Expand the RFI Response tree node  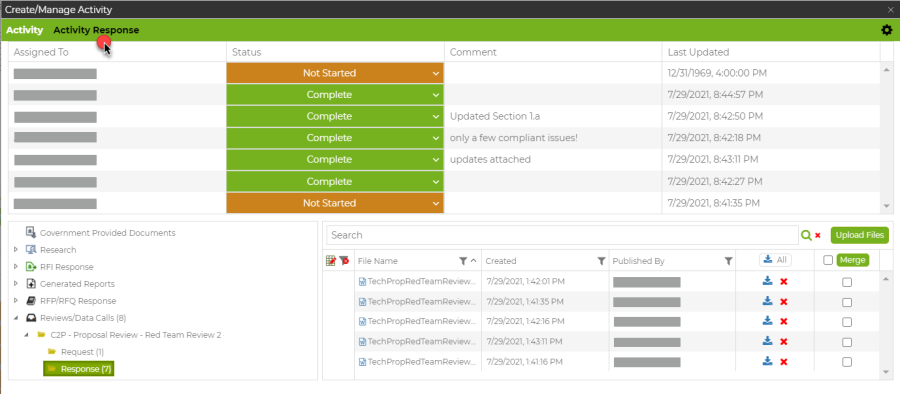tap(16, 266)
